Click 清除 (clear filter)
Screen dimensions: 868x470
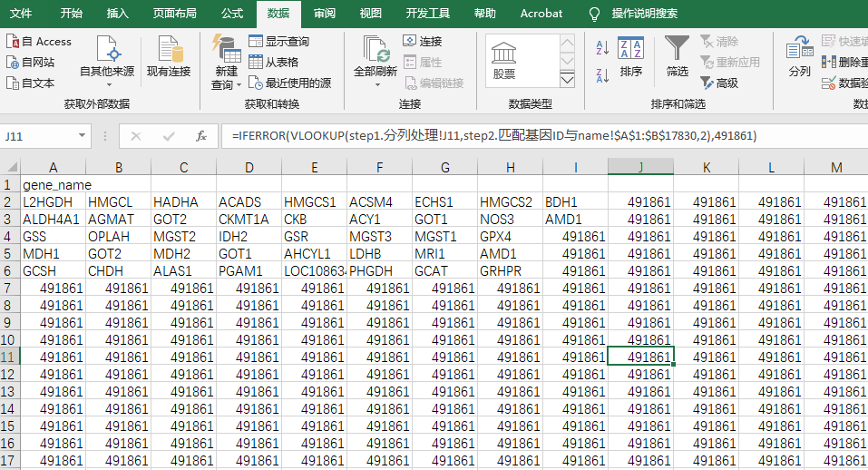tap(719, 42)
